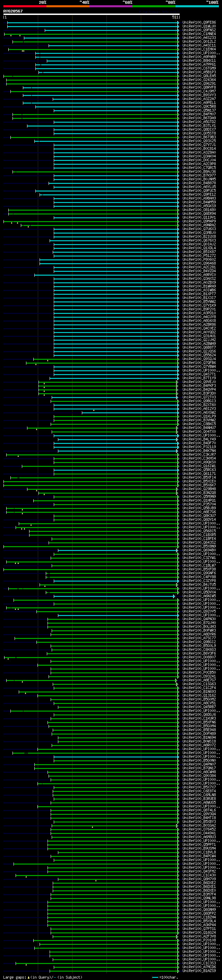The image size is (222, 980).
Task: Click the query name AV620567
Action: (x=13, y=11)
